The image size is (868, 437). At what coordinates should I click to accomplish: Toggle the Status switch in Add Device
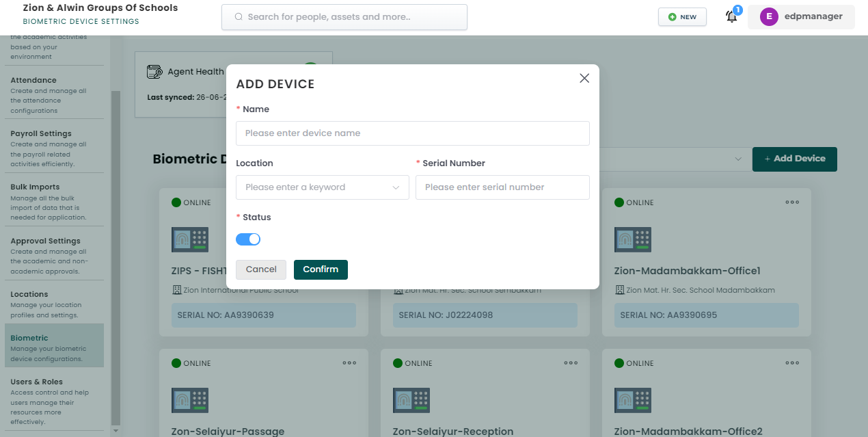click(x=248, y=239)
